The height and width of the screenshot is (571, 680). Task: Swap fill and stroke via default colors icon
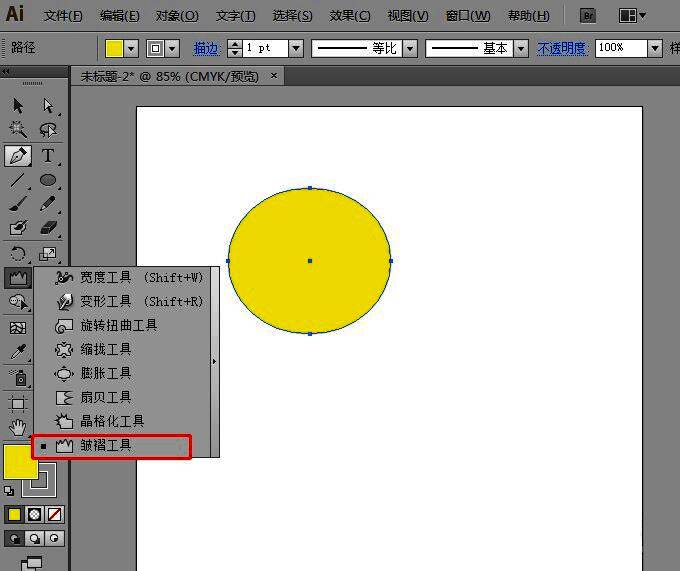tap(9, 490)
